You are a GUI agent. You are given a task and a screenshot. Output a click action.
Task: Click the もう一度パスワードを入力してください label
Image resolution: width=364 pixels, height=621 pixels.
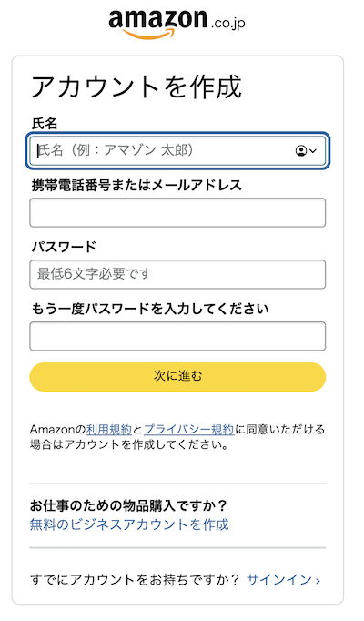pos(150,309)
